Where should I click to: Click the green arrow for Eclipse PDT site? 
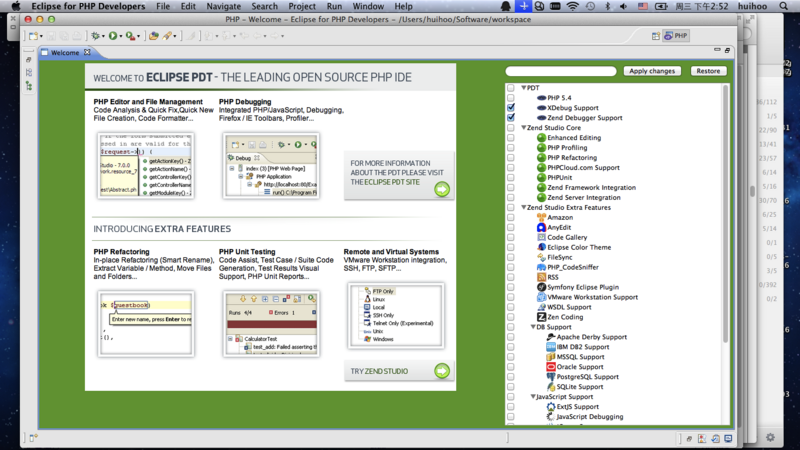[x=441, y=189]
